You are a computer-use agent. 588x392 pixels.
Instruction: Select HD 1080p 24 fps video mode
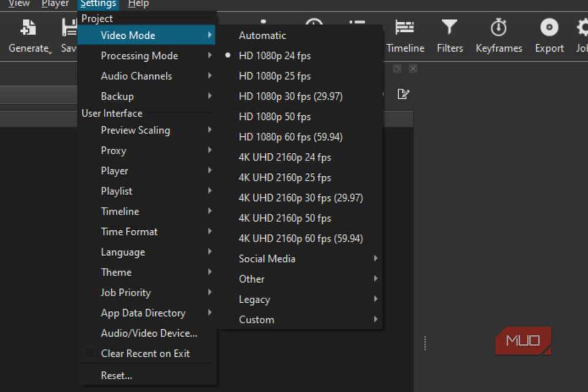(300, 55)
